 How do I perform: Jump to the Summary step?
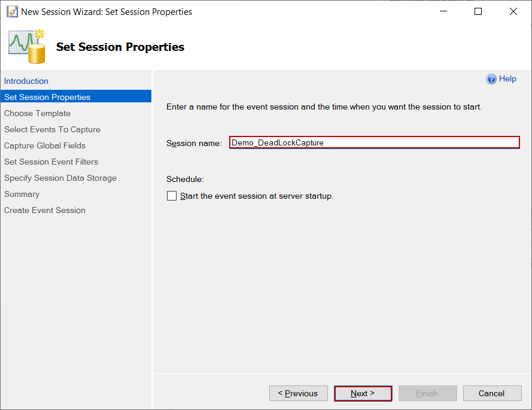(x=22, y=194)
